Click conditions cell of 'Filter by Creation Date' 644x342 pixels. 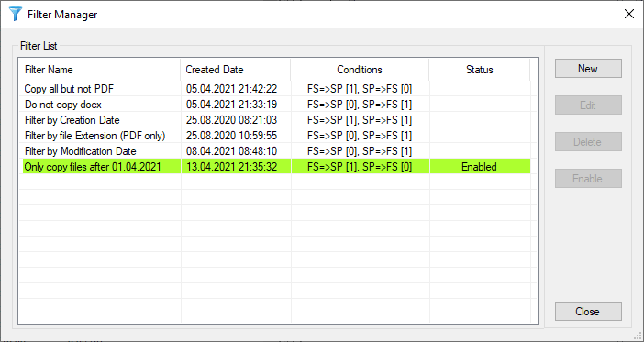tap(360, 120)
